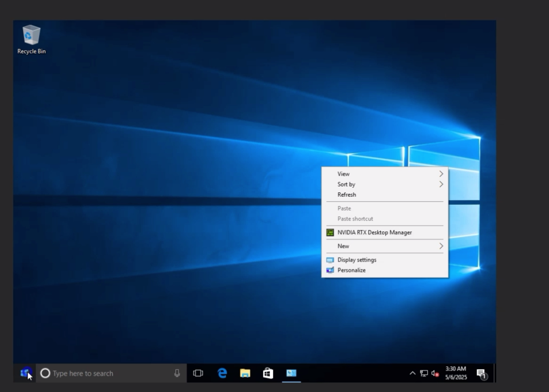
Task: Click the Cortana circle icon
Action: click(45, 374)
